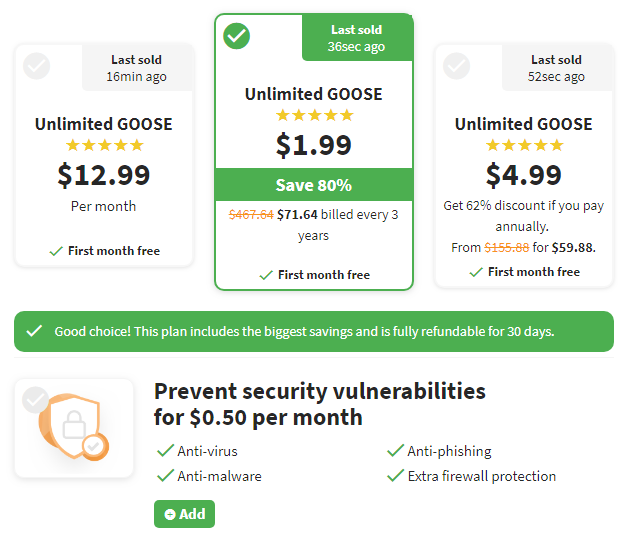Click the Save 80% green banner
The image size is (630, 540).
pos(314,185)
